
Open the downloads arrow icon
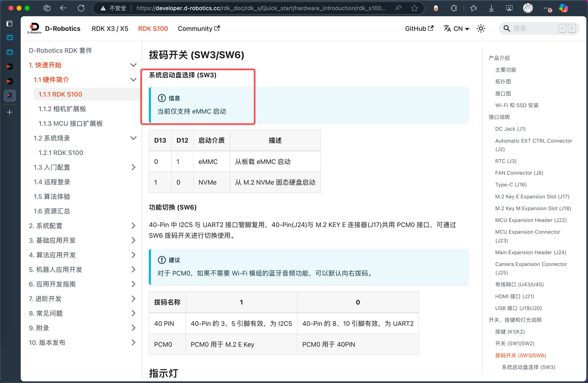(x=491, y=8)
